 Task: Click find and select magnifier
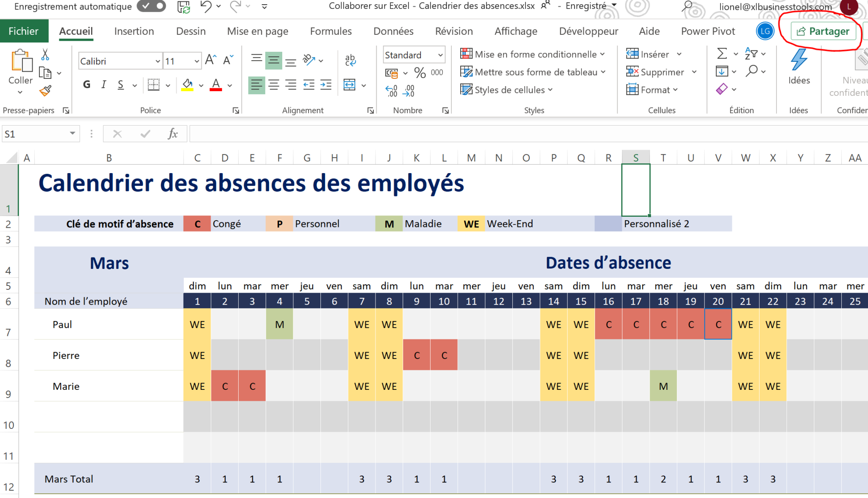point(751,70)
